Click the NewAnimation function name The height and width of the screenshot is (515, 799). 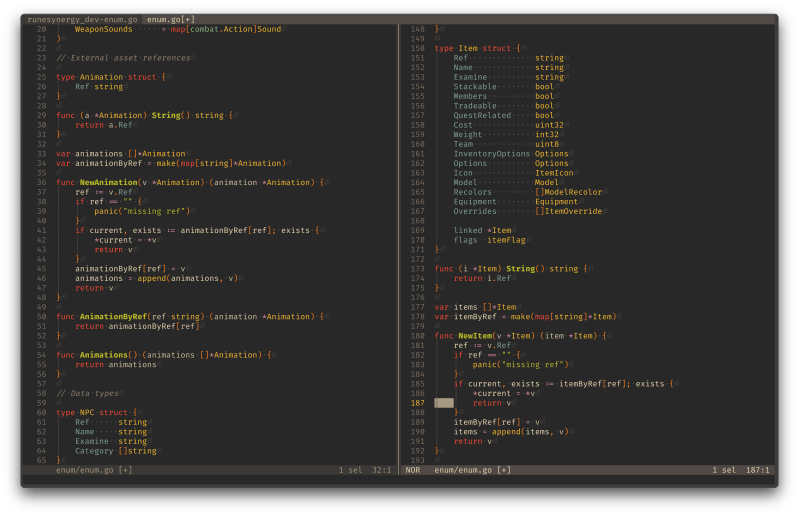click(x=109, y=182)
